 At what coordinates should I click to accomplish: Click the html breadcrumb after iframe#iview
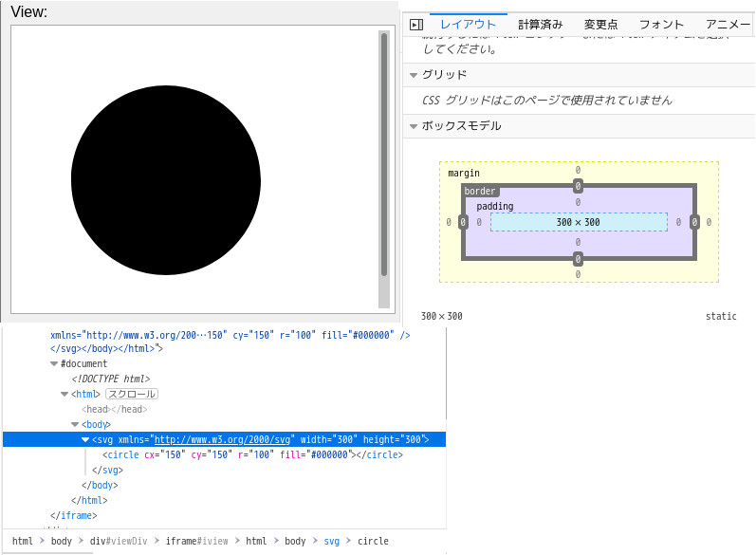point(256,541)
